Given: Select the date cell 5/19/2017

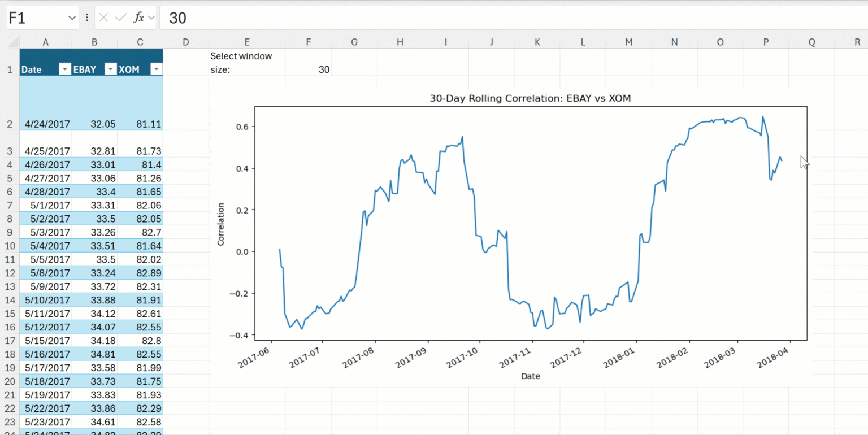Looking at the screenshot, I should (x=45, y=395).
